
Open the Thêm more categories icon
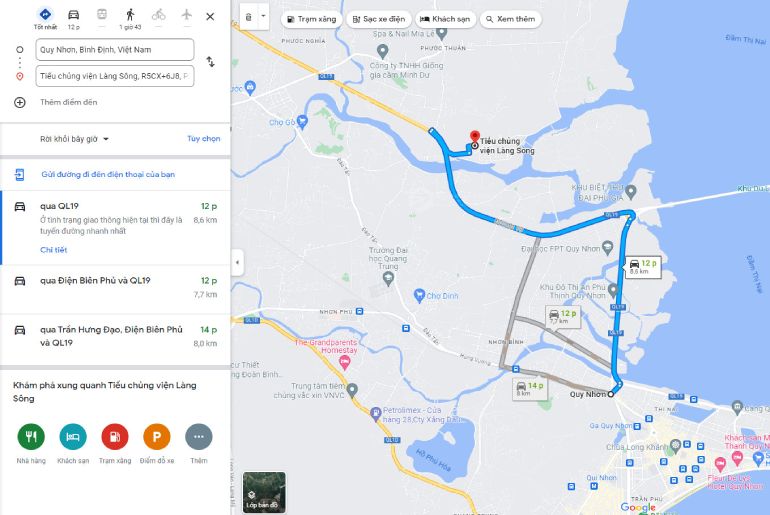199,436
